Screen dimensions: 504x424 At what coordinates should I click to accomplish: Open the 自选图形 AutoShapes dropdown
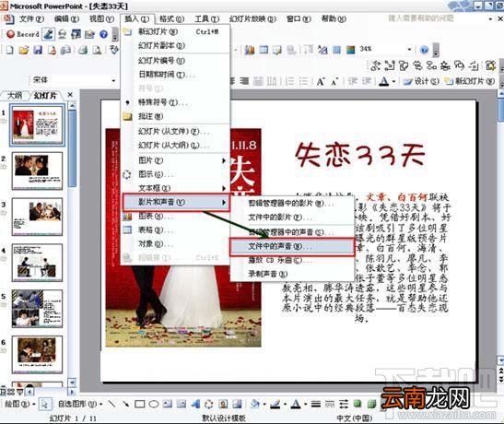(80, 404)
